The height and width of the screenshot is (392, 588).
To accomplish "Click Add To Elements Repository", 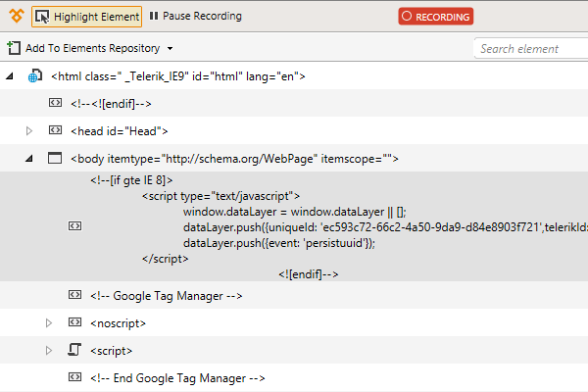I will (92, 48).
